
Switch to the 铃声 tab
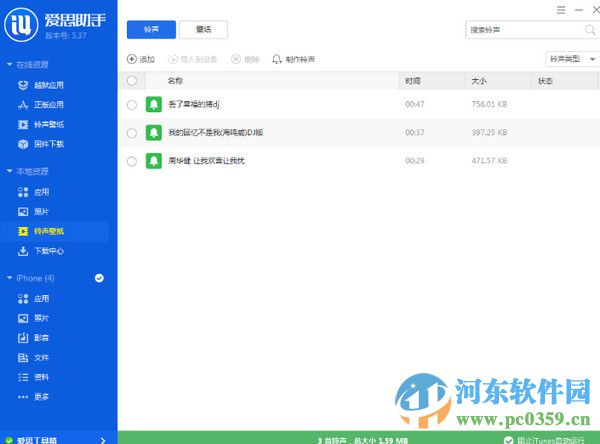point(151,29)
